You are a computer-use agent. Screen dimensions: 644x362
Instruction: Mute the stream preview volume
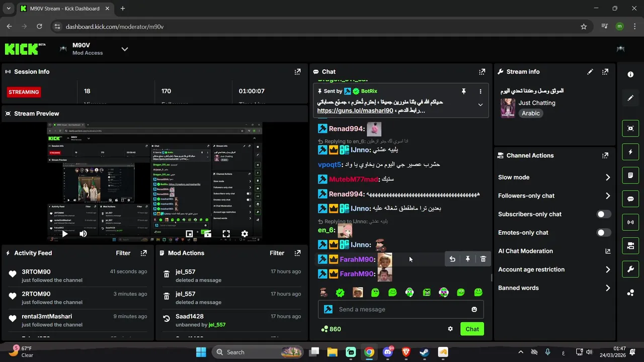click(x=83, y=234)
